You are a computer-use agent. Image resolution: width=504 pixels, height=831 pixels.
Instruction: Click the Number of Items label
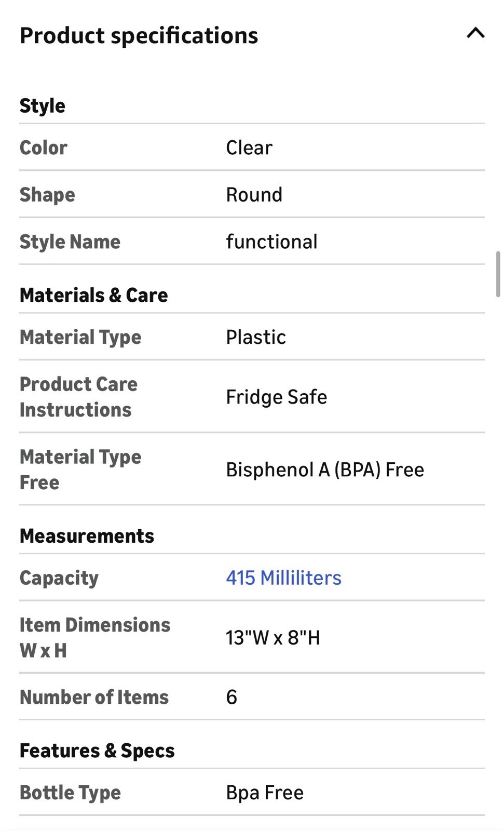(x=94, y=698)
